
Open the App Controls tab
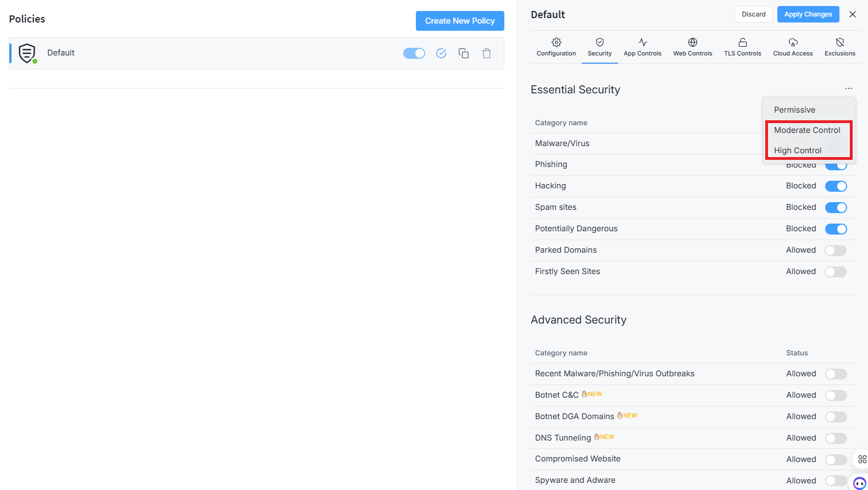click(x=643, y=47)
